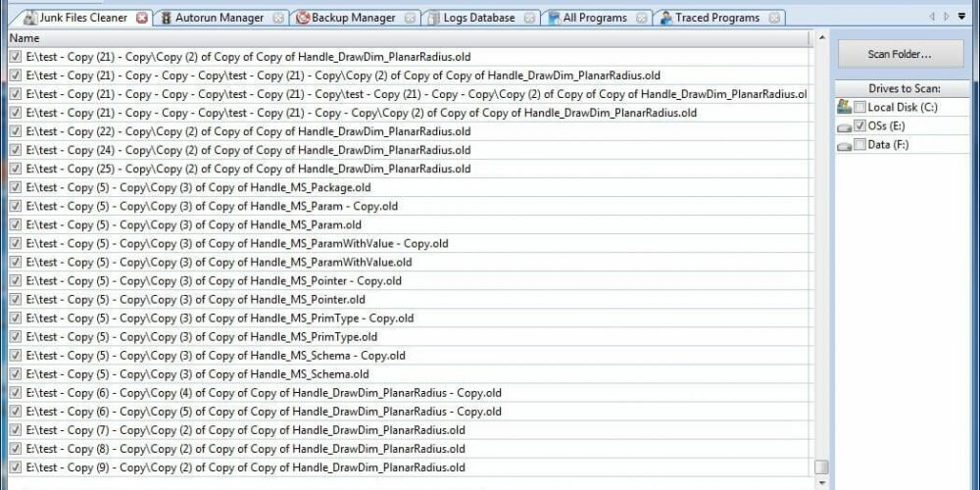Select the Handle_MS_Schema - Copy.old row
This screenshot has width=980, height=490.
click(x=410, y=356)
